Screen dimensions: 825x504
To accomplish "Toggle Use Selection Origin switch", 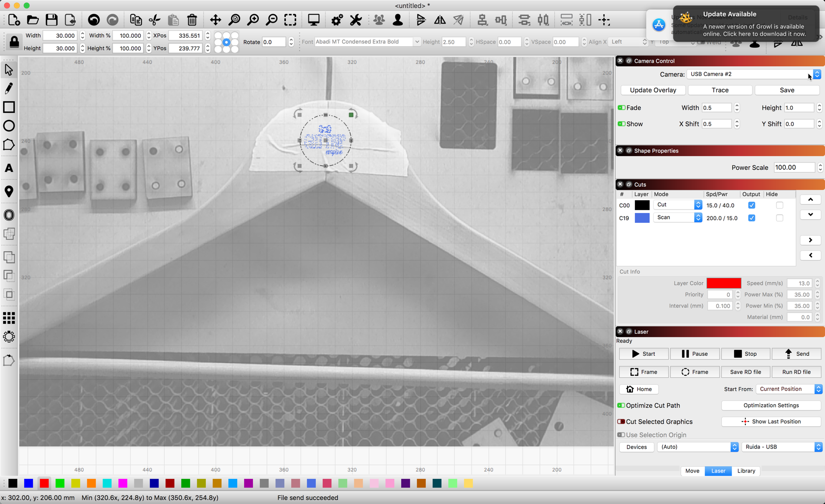I will pyautogui.click(x=621, y=435).
